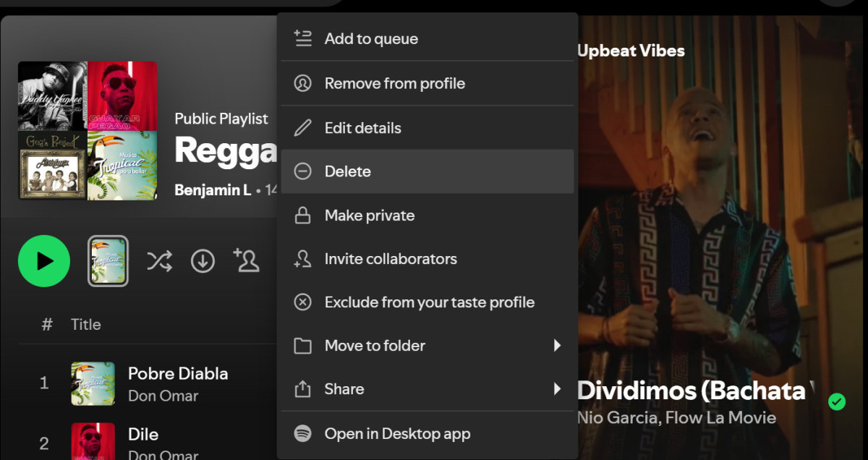Select the song title Dile
868x460 pixels.
(143, 434)
